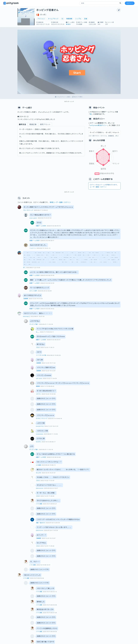Click 新規ユーザー登録 link in the comments section
Screen dimensions: 138x644
point(56,202)
